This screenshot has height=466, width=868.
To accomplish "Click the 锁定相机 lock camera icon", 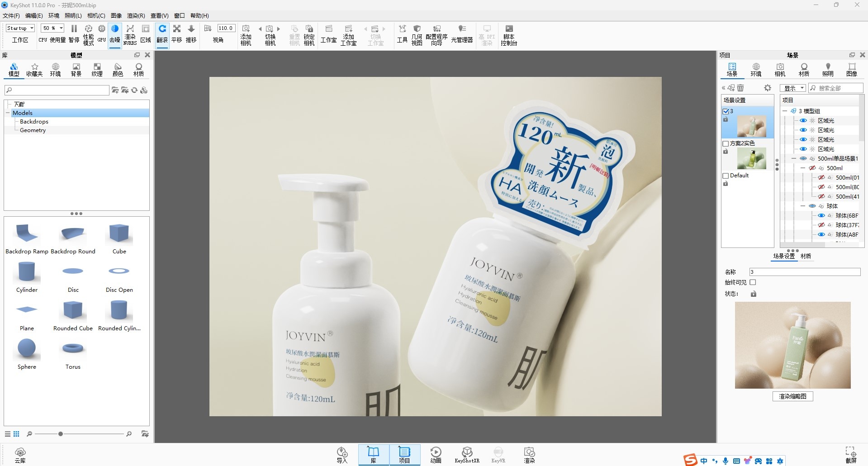I will (x=309, y=35).
